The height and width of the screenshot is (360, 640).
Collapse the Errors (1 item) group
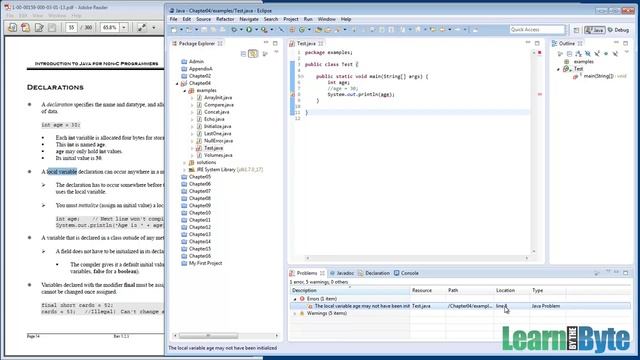[295, 299]
